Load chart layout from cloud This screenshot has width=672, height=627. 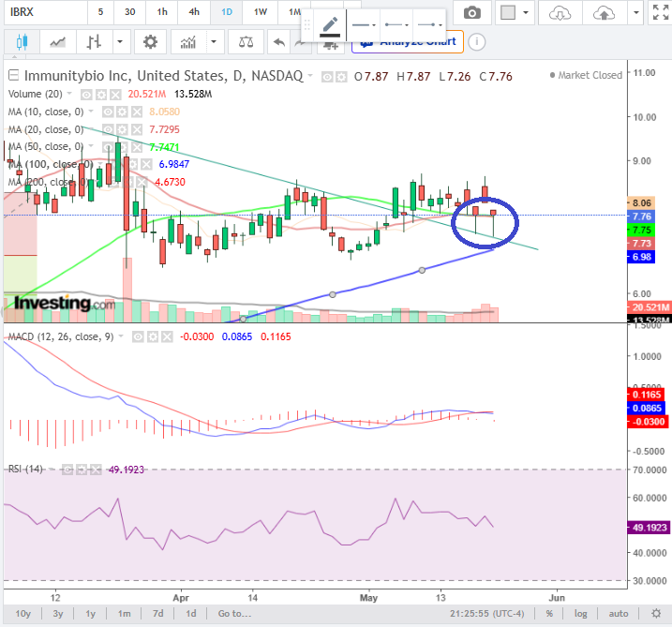pos(560,13)
